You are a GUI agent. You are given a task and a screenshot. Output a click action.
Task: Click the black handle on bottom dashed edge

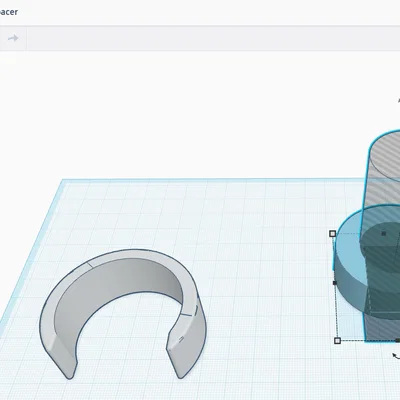coord(398,340)
